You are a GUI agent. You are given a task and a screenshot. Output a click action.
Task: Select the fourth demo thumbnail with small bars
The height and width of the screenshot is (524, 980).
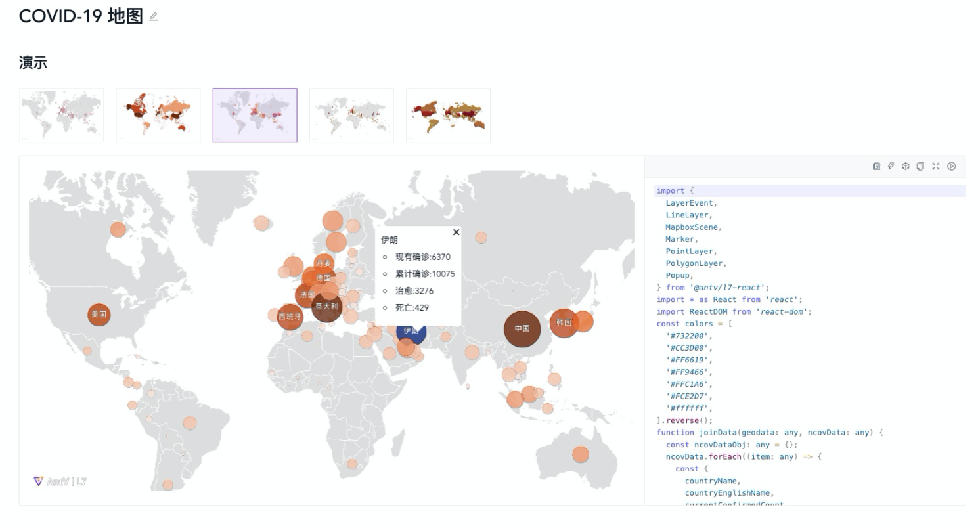(x=351, y=115)
